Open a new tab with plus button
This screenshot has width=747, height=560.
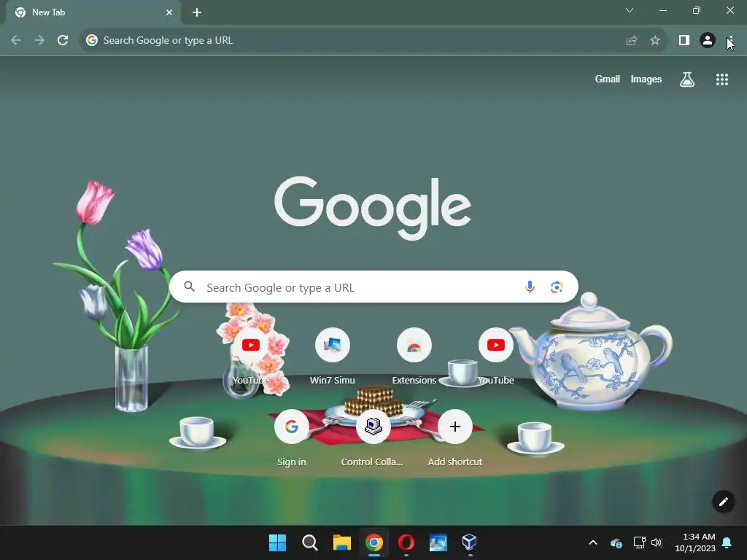(197, 12)
